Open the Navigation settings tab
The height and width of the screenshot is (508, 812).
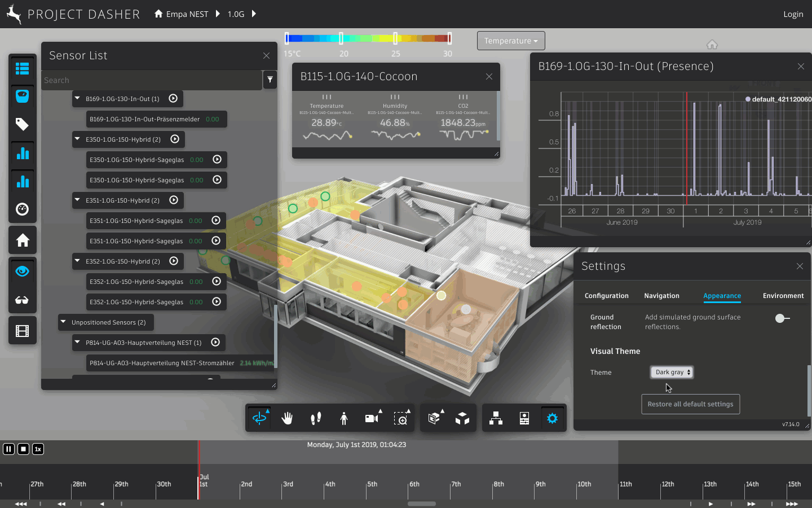point(661,296)
